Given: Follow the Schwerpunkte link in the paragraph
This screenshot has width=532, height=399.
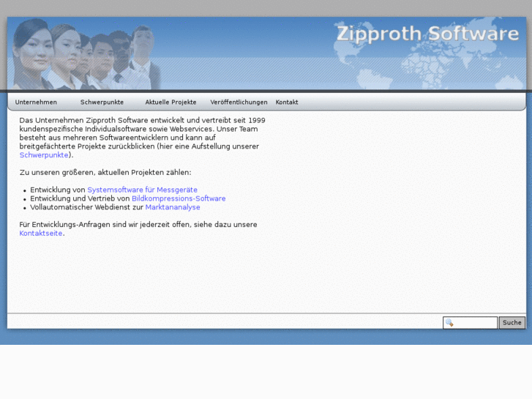Looking at the screenshot, I should [44, 155].
